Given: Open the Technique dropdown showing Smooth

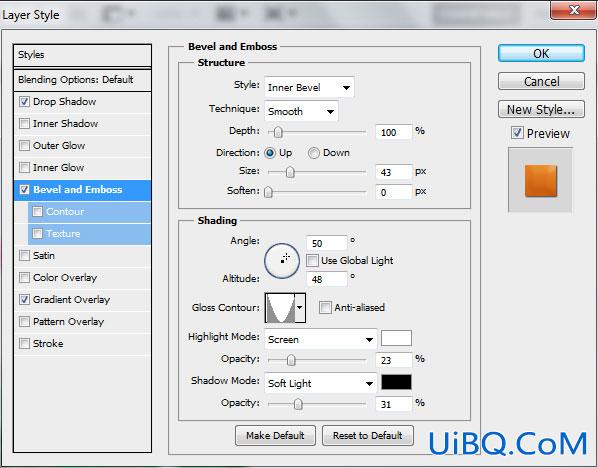Looking at the screenshot, I should click(301, 112).
